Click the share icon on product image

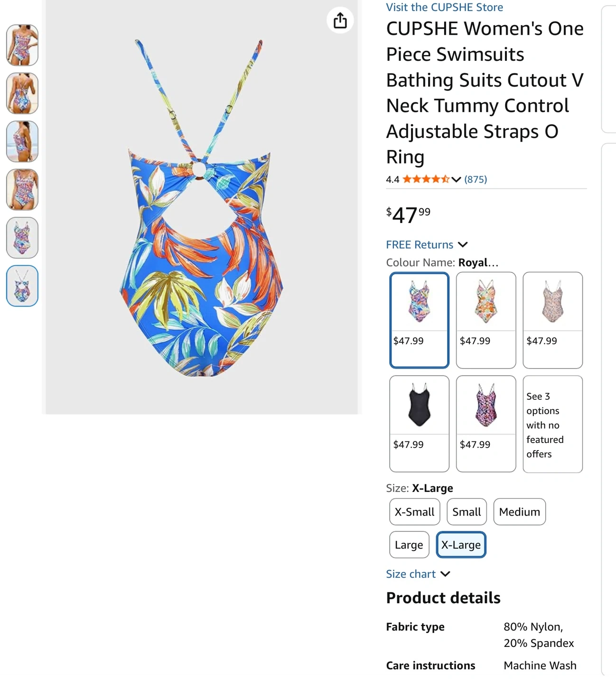(340, 20)
